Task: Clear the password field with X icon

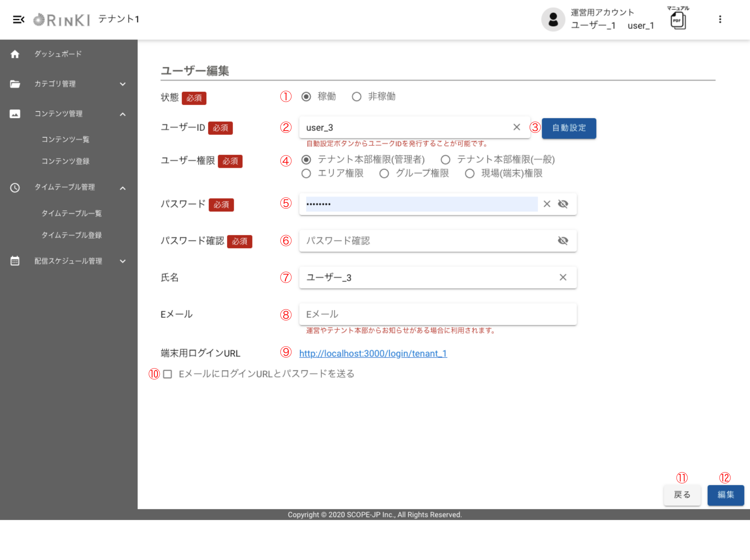Action: 547,204
